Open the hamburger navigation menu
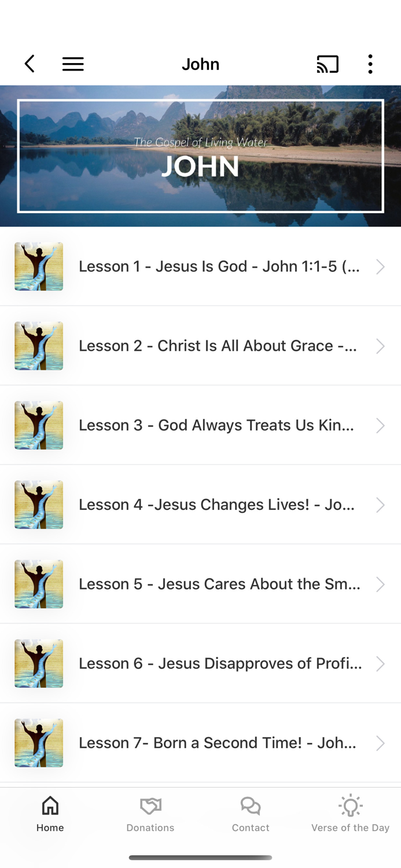This screenshot has width=401, height=868. (x=73, y=64)
